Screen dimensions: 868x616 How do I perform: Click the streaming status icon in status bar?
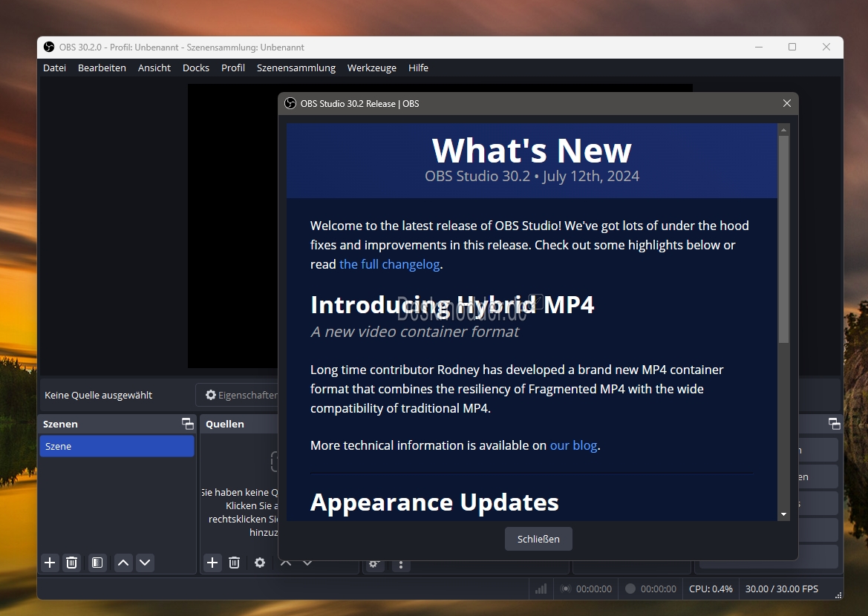565,589
